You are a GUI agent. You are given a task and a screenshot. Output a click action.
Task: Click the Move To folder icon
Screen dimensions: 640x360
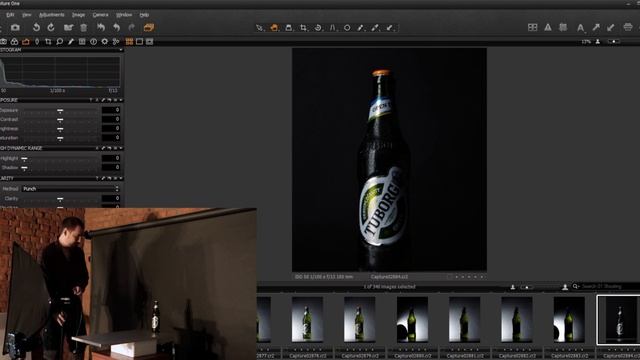coord(68,28)
